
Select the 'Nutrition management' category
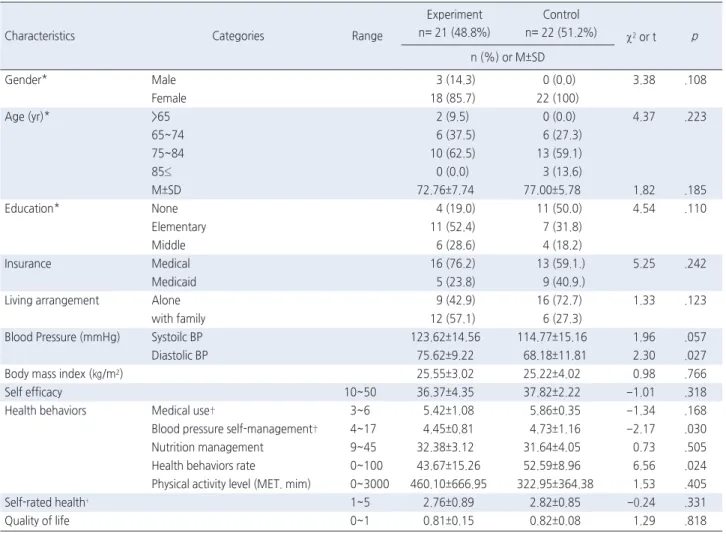(x=207, y=447)
